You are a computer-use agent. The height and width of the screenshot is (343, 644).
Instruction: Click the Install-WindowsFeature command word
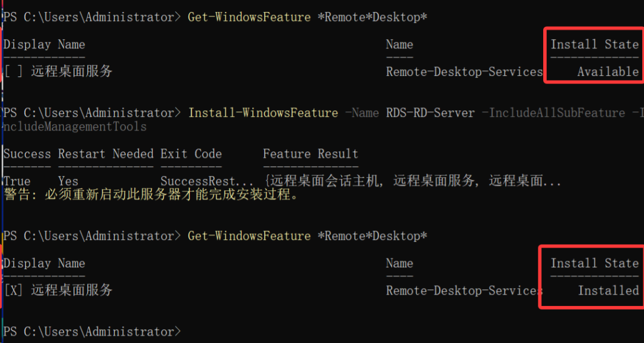[x=262, y=113]
